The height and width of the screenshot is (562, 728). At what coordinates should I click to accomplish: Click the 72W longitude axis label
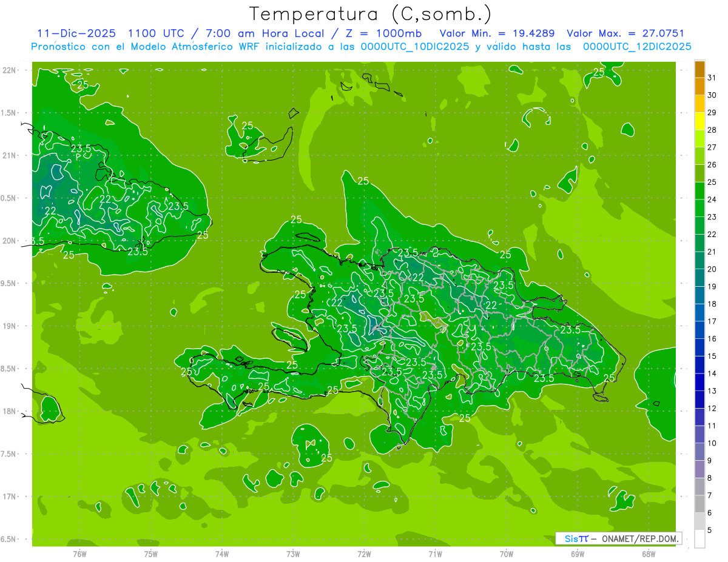tap(364, 554)
